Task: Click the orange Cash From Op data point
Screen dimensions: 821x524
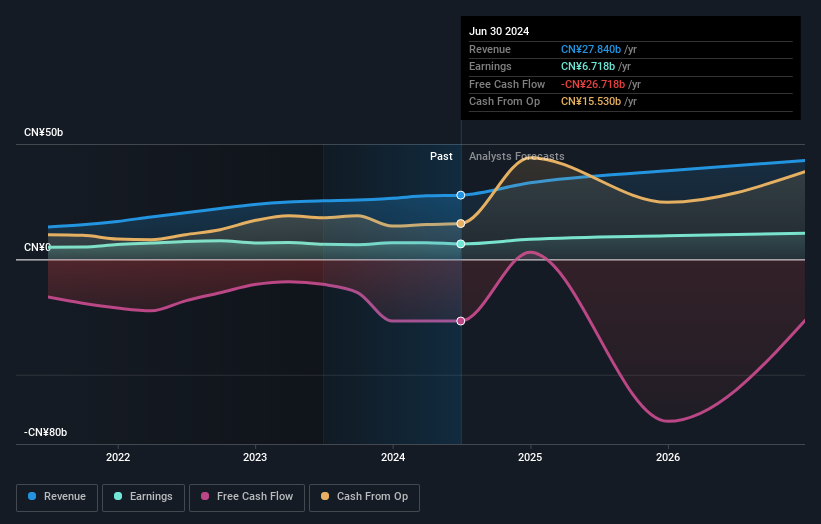Action: tap(461, 224)
